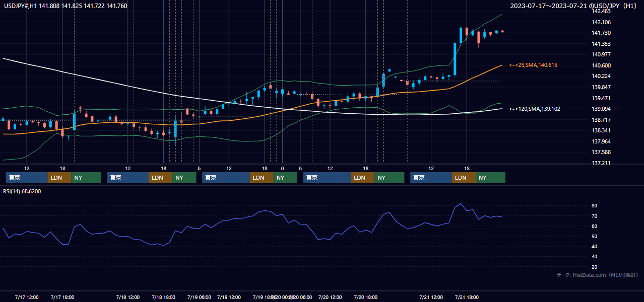
Task: Click the 東京 session box for July 19
Action: (x=226, y=178)
